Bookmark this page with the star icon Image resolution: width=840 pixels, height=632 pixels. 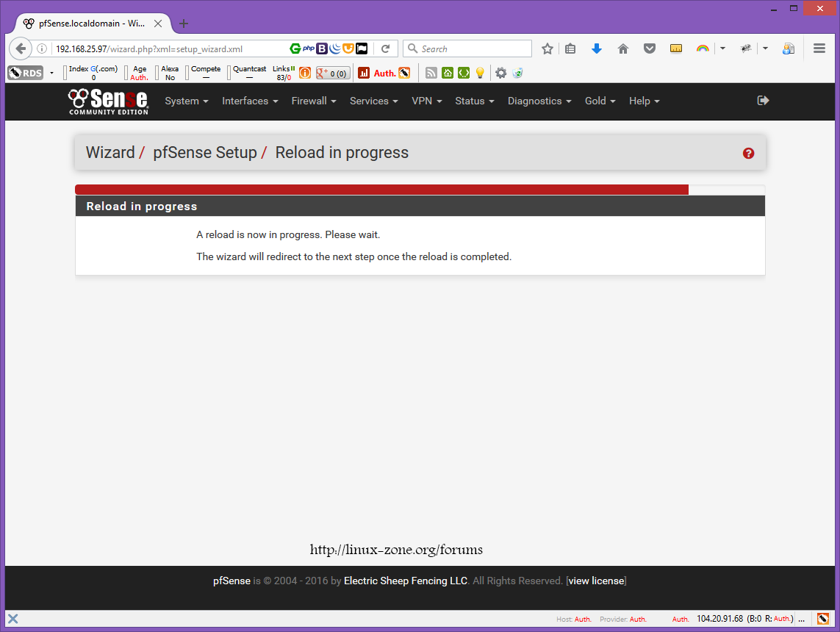click(x=548, y=49)
